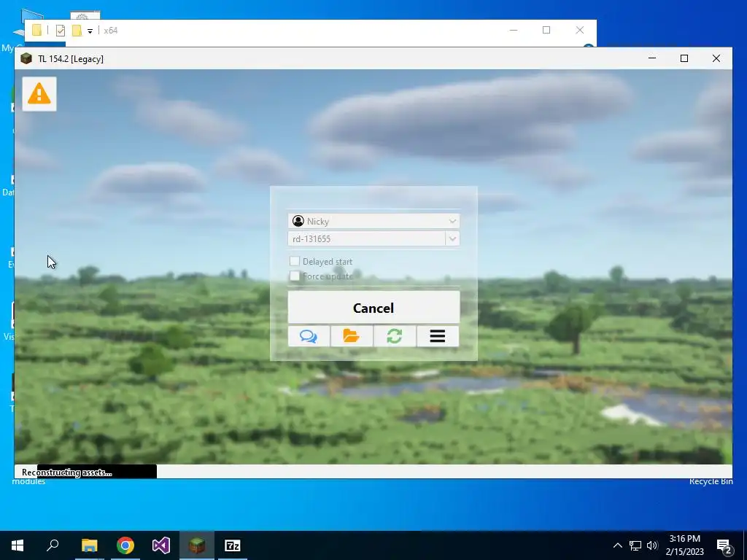747x560 pixels.
Task: Click the first folder icon in x64 window title bar
Action: coord(36,31)
